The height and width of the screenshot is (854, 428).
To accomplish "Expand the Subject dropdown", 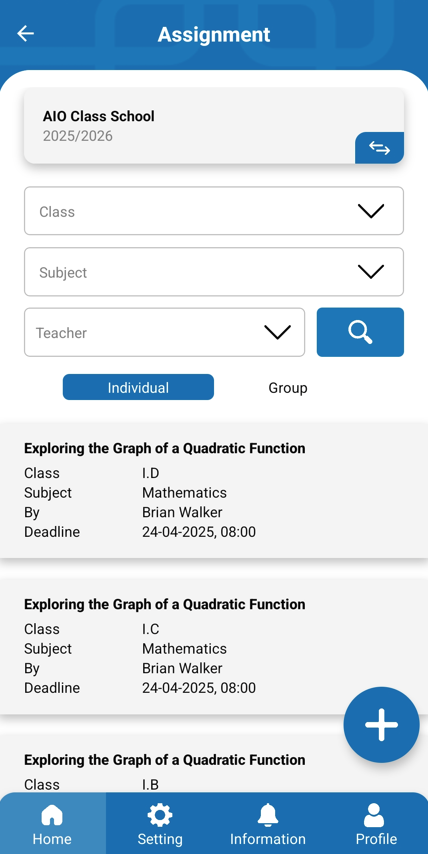I will tap(214, 272).
